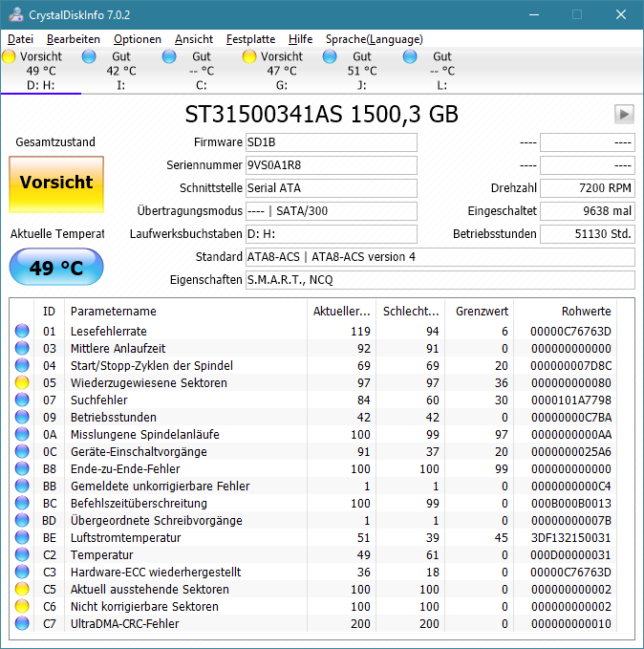644x649 pixels.
Task: Click the status orb for Suchfehler
Action: pos(22,400)
